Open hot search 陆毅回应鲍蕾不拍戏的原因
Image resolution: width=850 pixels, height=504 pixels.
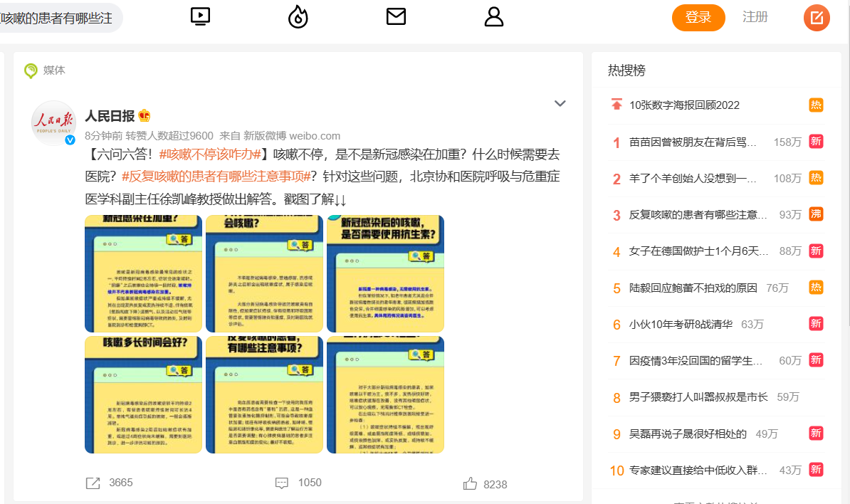(693, 288)
